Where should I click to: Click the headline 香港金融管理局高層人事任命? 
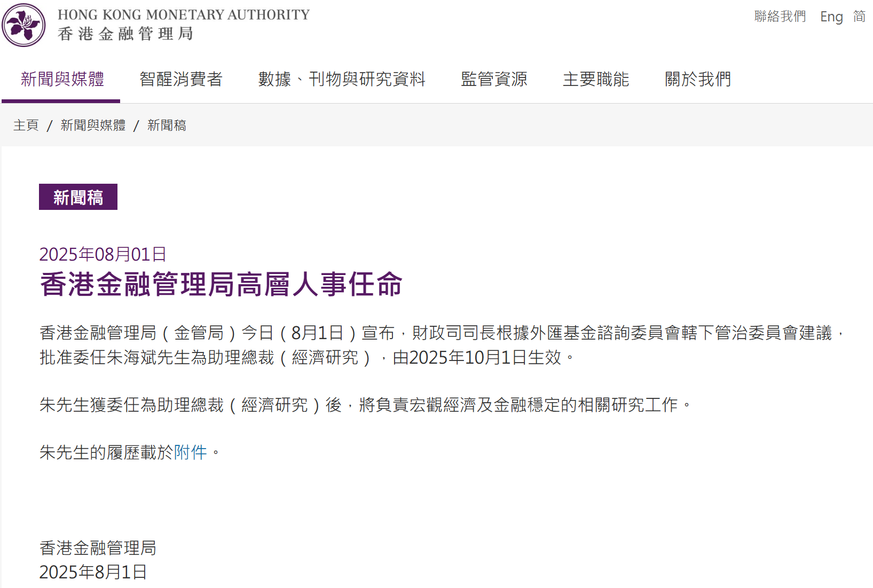click(x=221, y=284)
